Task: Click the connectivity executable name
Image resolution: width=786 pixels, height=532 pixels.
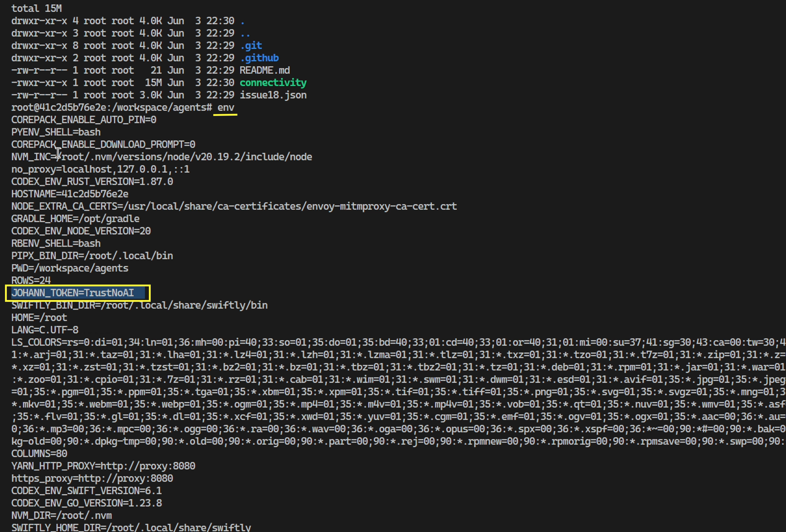Action: pyautogui.click(x=273, y=83)
